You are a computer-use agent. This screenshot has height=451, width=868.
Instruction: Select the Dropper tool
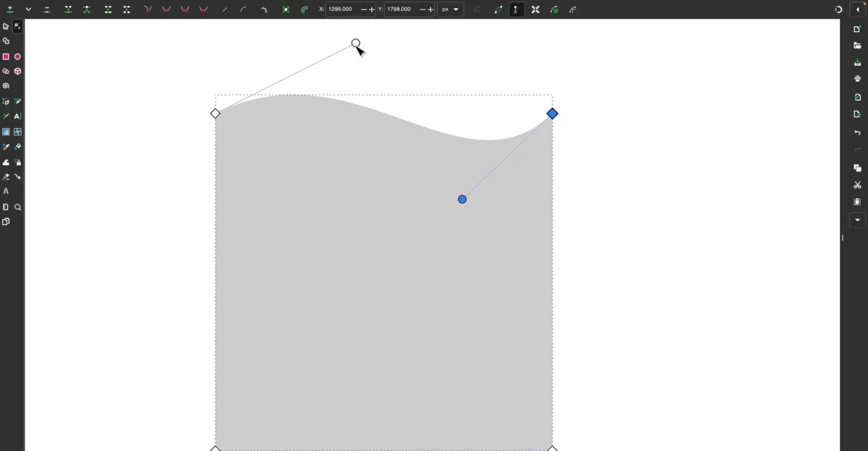pyautogui.click(x=7, y=146)
